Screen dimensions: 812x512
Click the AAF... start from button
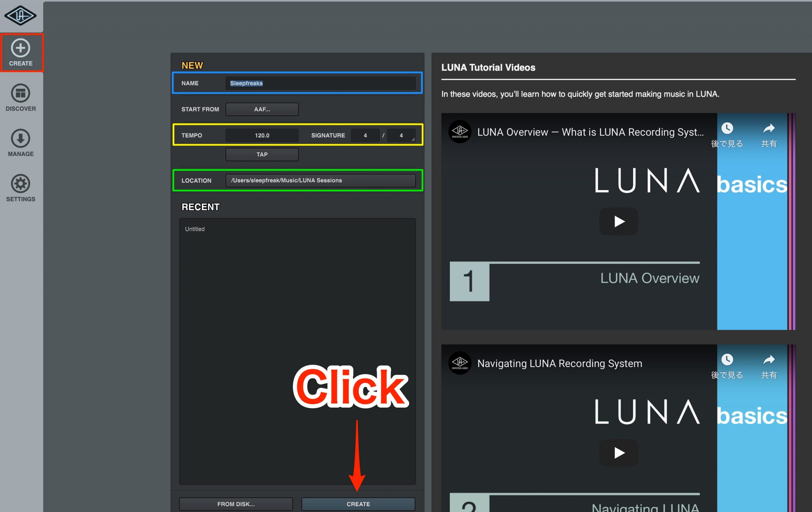tap(262, 109)
